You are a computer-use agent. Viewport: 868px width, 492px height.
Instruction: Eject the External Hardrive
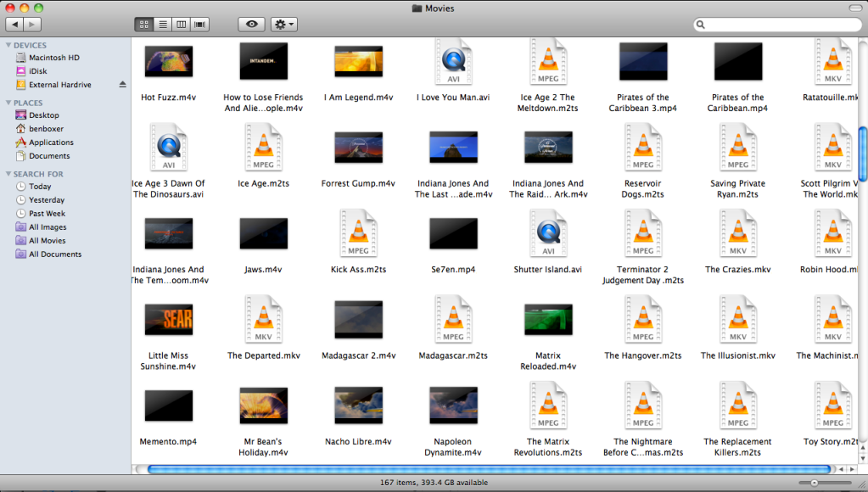(x=122, y=85)
